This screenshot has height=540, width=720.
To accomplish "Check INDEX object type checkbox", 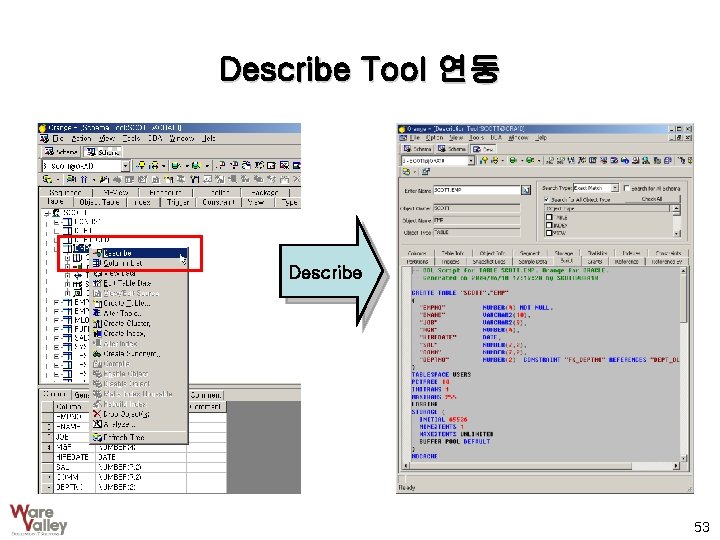I will 549,225.
